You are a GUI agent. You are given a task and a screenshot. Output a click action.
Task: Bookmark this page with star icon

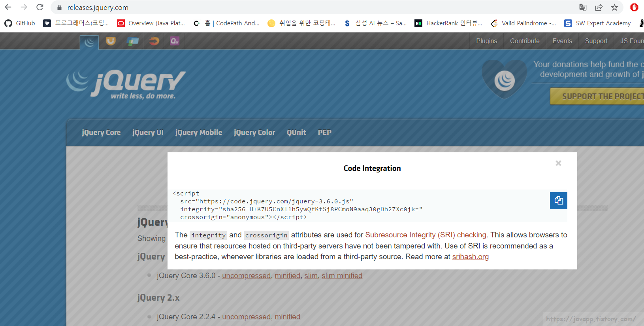[x=614, y=7]
